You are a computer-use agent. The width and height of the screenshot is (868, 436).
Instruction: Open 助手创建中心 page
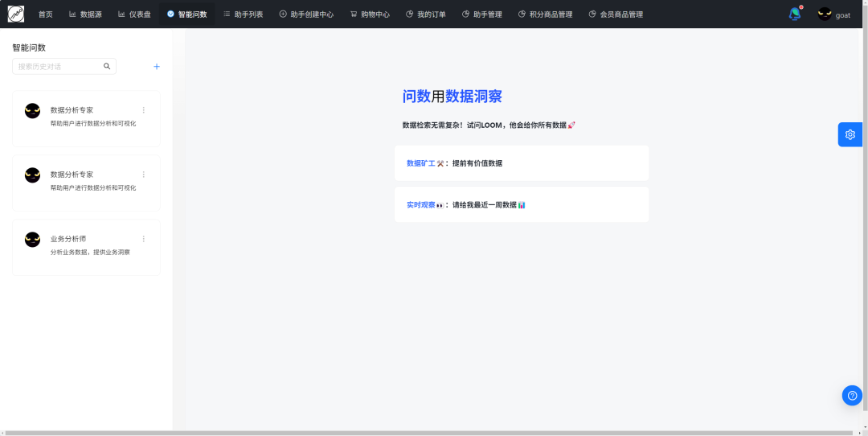307,14
